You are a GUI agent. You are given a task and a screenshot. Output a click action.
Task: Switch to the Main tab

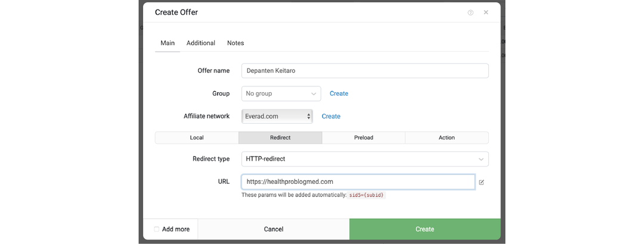[x=168, y=43]
